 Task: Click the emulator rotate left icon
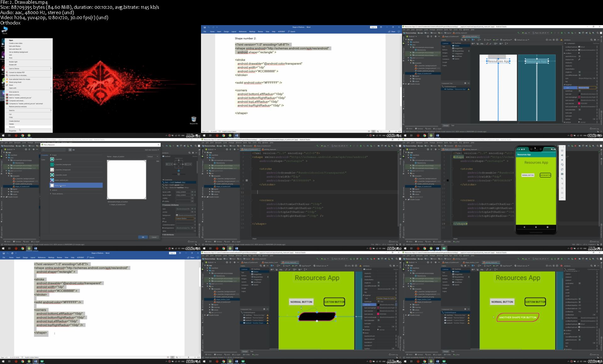tap(562, 164)
